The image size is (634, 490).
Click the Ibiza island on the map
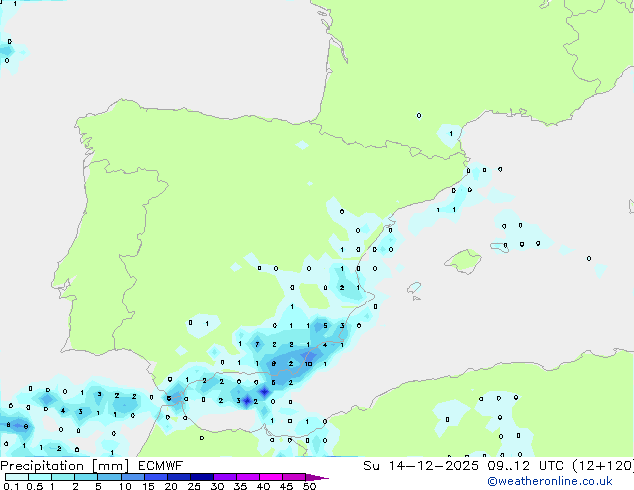pos(414,288)
